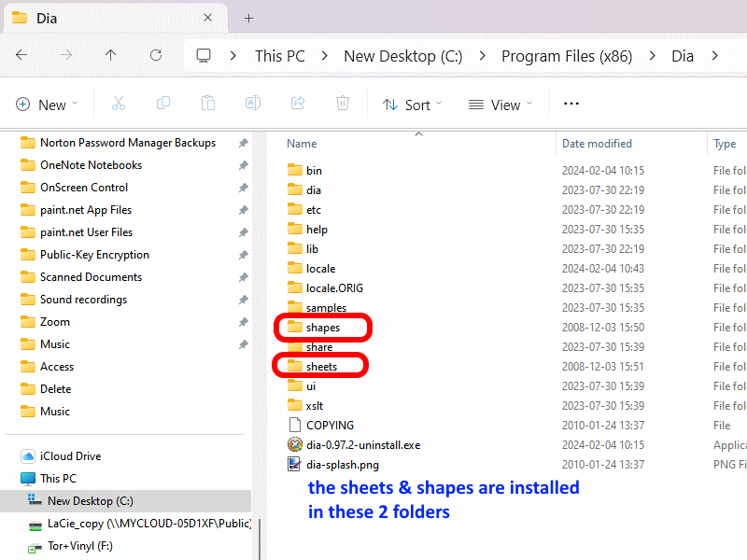Open Scanned Documents in sidebar
This screenshot has height=560, width=747.
pos(81,276)
